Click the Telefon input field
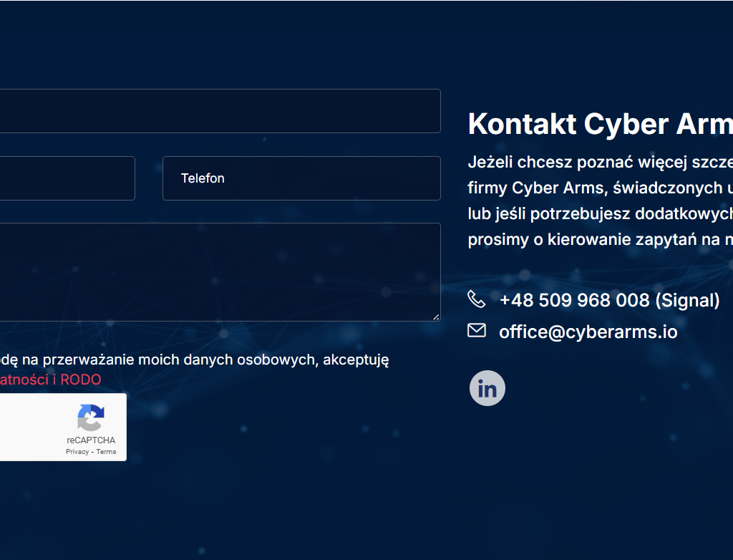 click(x=301, y=178)
